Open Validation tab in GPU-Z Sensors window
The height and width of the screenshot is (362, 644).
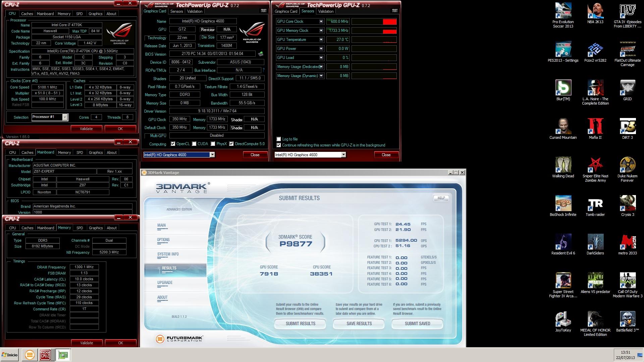pos(326,11)
